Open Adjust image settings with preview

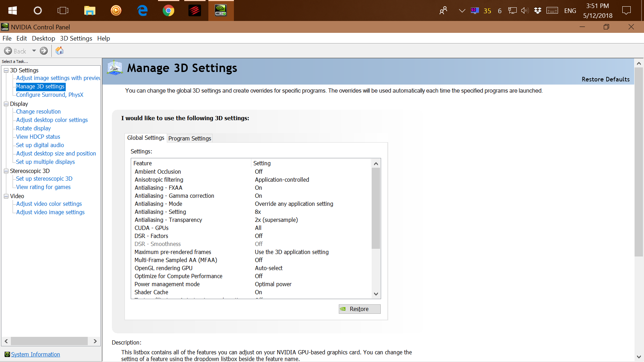click(58, 78)
